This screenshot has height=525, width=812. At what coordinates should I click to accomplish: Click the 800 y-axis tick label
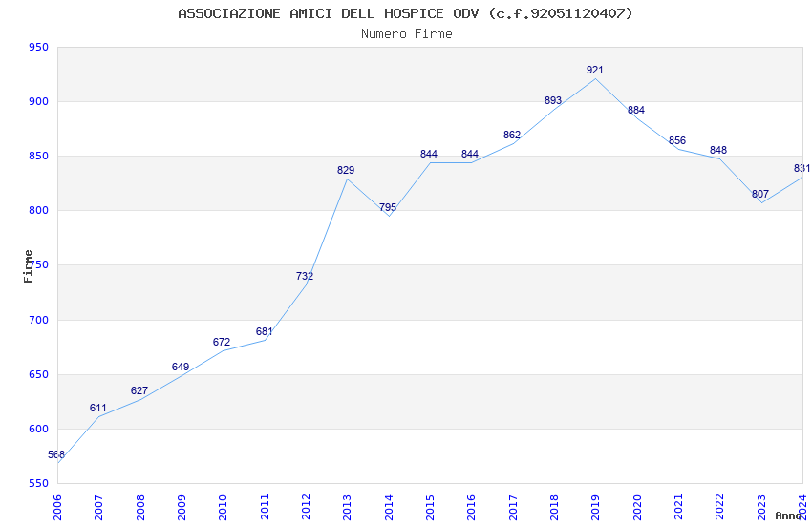pos(39,211)
